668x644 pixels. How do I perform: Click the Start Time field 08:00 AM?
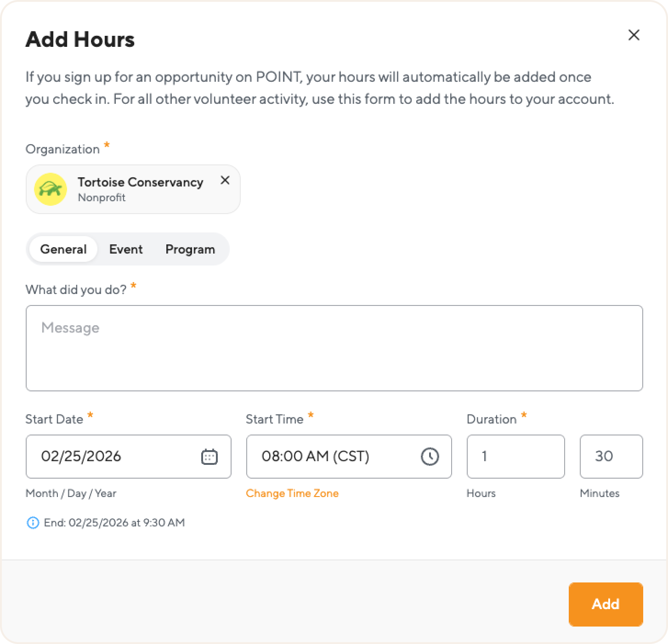(x=331, y=457)
